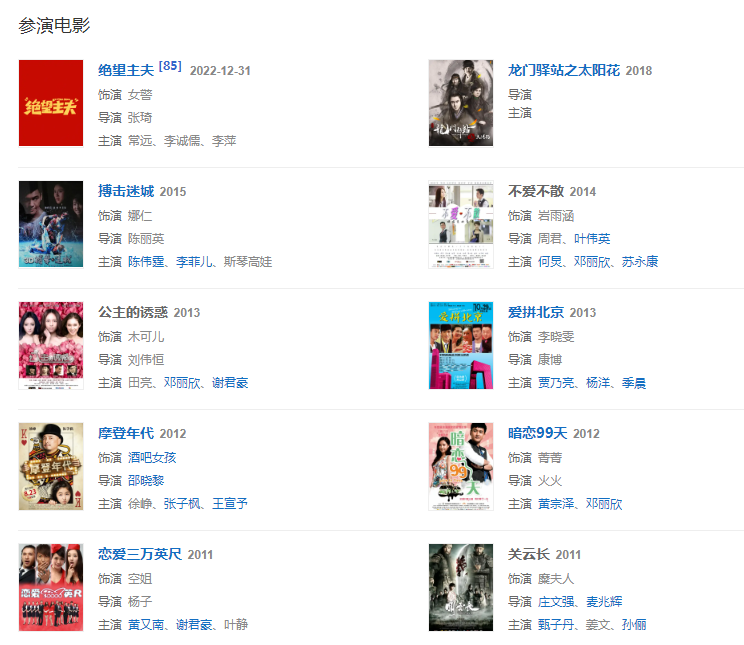The height and width of the screenshot is (645, 744).
Task: Open the 暗恋99天 poster image
Action: (461, 466)
